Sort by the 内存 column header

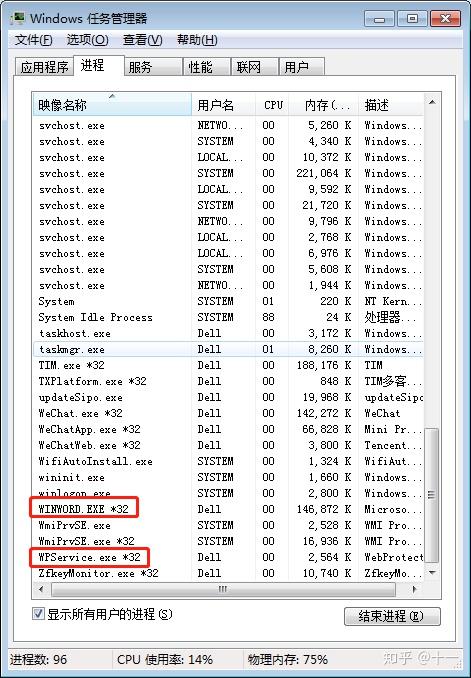pyautogui.click(x=324, y=104)
